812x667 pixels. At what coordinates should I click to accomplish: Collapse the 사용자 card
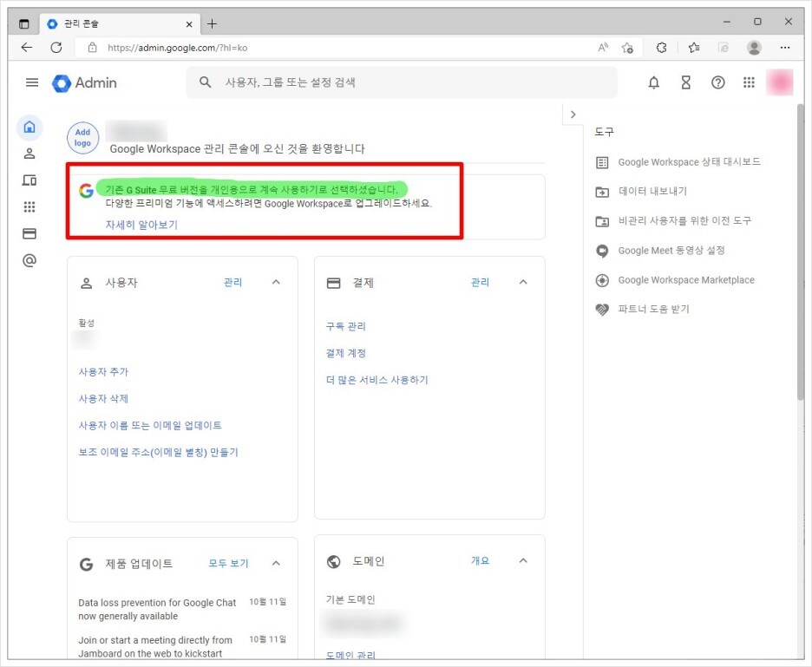coord(276,282)
